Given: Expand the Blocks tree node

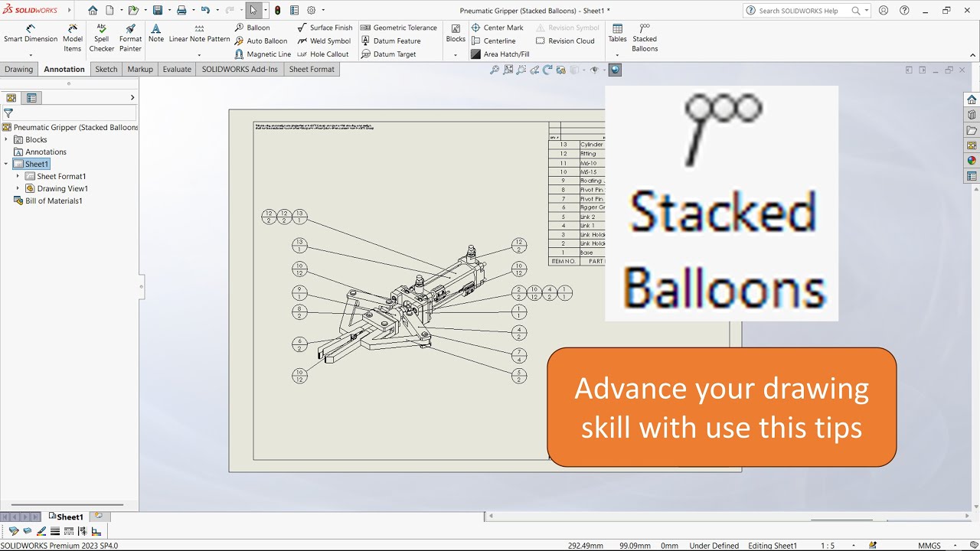Looking at the screenshot, I should pos(6,139).
